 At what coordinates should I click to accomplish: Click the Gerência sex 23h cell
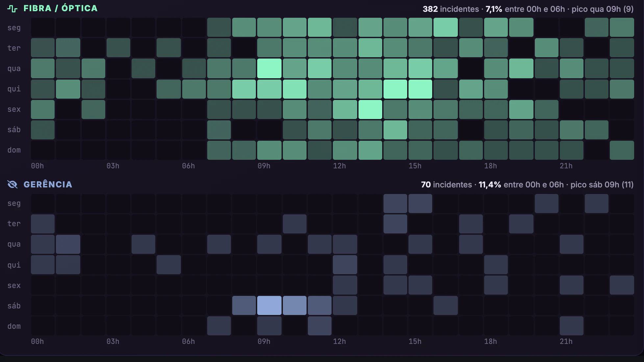coord(622,285)
